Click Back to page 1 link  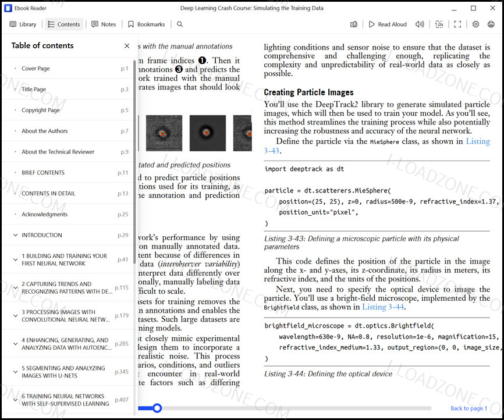tap(468, 408)
